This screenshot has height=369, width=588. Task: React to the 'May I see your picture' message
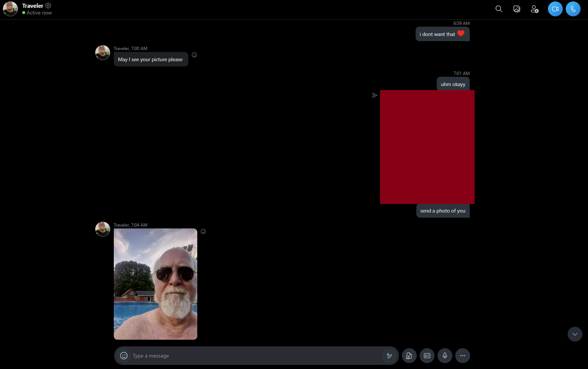coord(194,55)
